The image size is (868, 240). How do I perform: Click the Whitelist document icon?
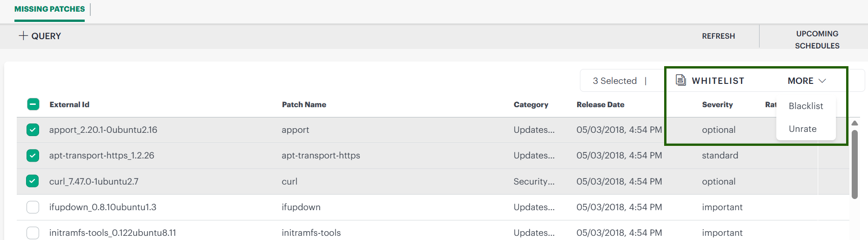pyautogui.click(x=681, y=80)
